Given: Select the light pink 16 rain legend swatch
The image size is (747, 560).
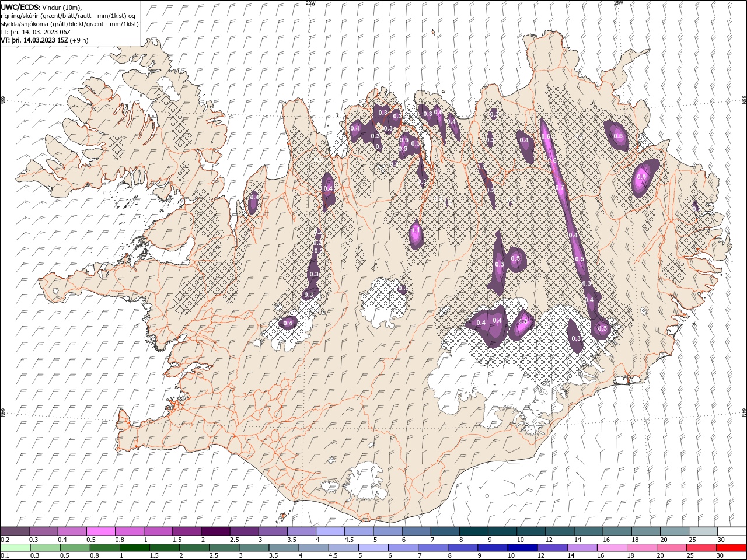Looking at the screenshot, I should pyautogui.click(x=612, y=548).
